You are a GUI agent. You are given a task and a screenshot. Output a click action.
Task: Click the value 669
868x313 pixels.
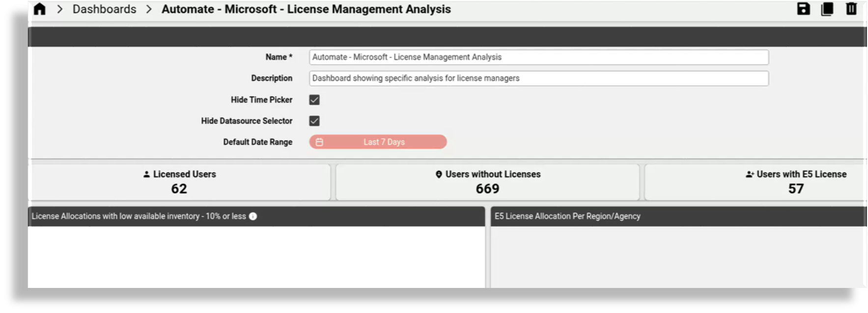487,189
